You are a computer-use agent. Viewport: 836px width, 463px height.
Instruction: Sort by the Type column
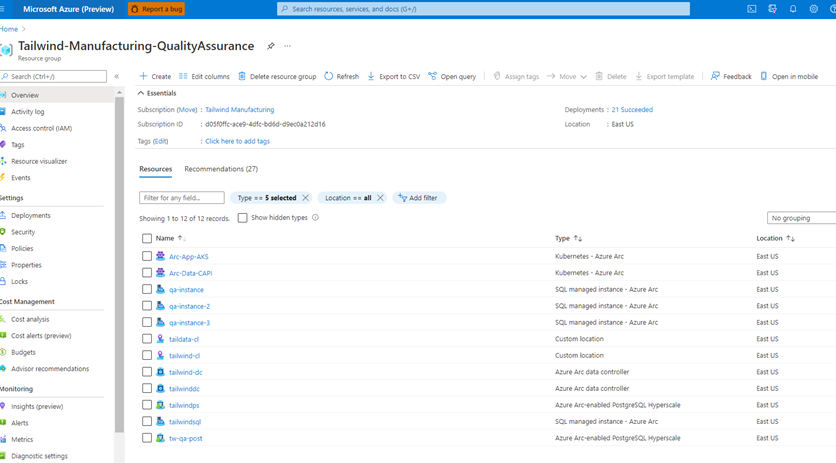[568, 238]
